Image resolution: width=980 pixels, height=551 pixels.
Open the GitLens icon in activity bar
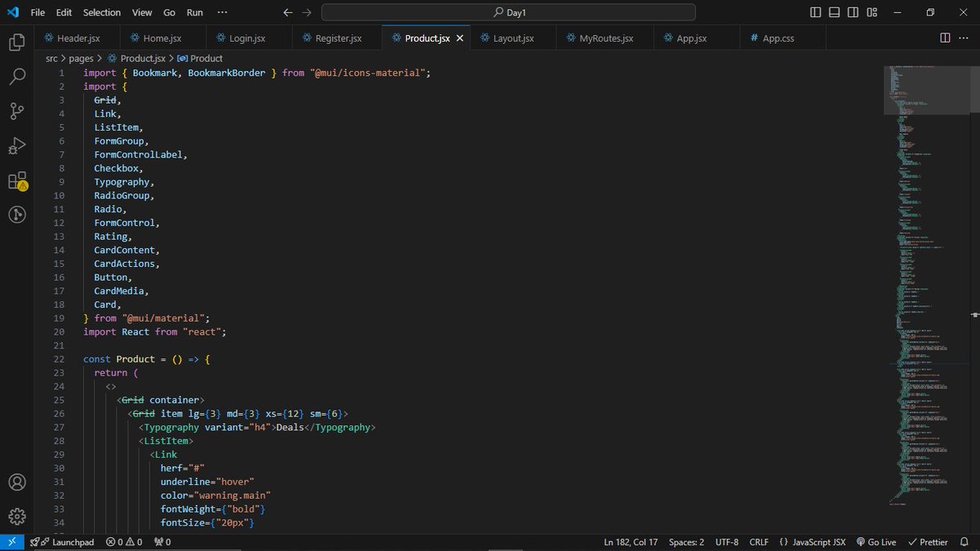click(x=17, y=215)
